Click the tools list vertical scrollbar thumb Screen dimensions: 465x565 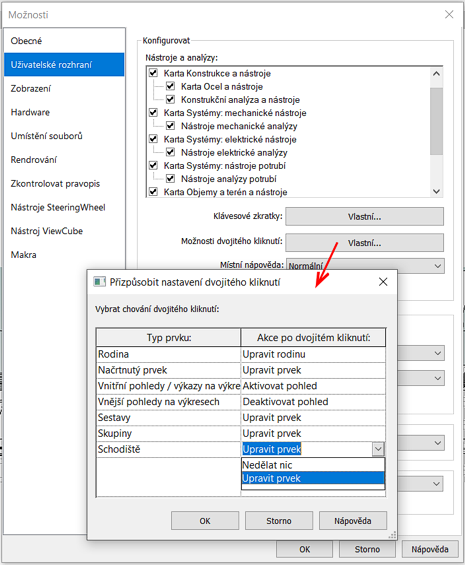(x=436, y=121)
